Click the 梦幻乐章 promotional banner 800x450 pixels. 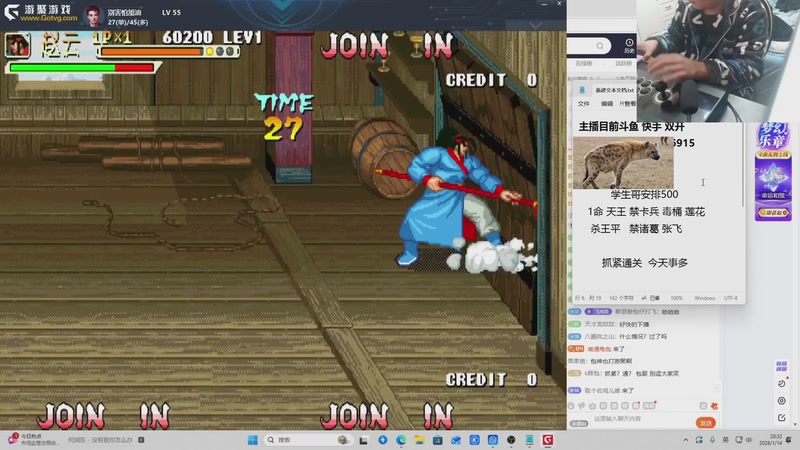773,171
